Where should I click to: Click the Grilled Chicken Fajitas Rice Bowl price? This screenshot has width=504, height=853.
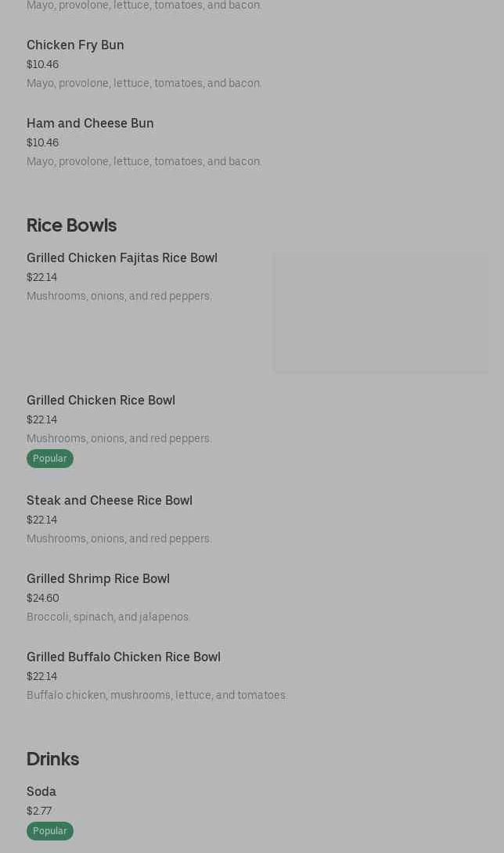click(x=41, y=278)
